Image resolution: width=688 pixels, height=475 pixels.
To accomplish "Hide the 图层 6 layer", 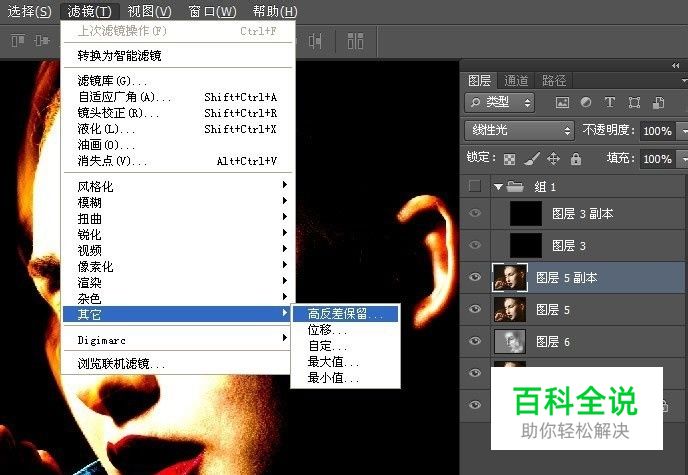I will (475, 341).
